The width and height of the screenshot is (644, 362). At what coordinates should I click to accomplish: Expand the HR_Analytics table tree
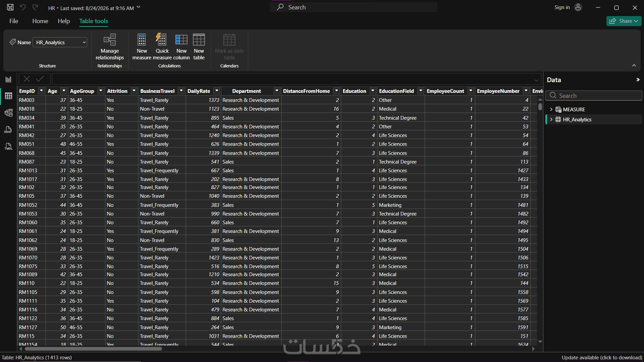pos(551,120)
